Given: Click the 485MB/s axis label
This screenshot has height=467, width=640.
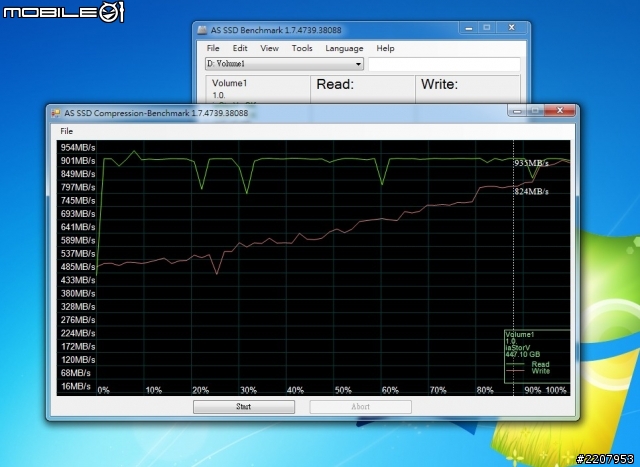Looking at the screenshot, I should tap(78, 267).
